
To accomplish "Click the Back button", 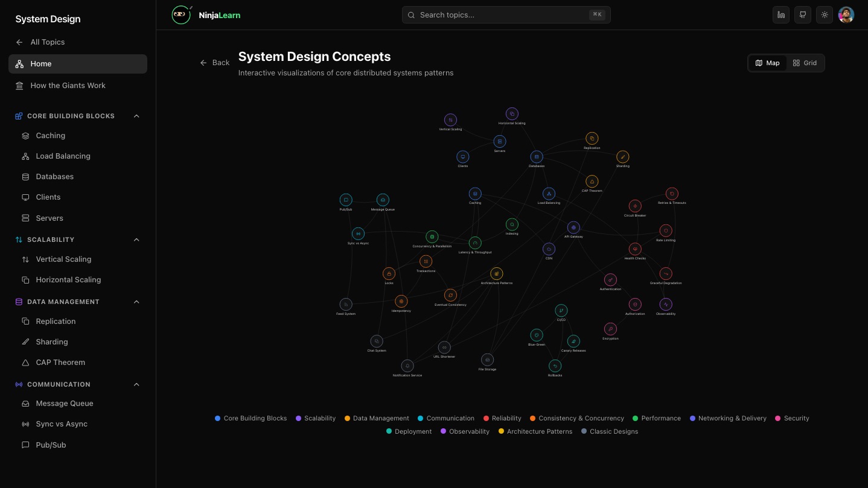I will 215,63.
